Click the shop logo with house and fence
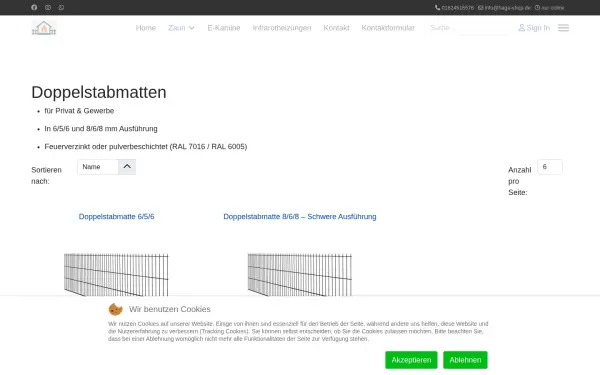Viewport: 600px width, 375px height. click(44, 28)
